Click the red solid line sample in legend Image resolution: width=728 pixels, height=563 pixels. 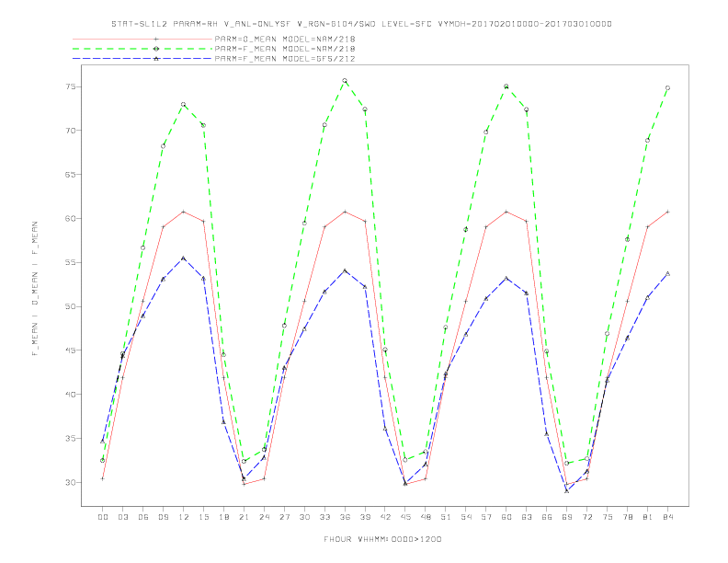(x=142, y=39)
